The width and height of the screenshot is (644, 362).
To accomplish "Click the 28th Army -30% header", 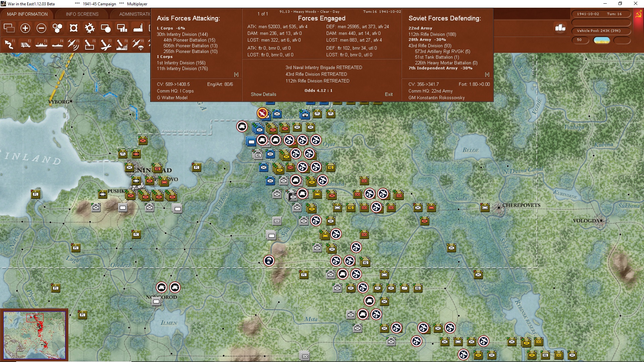I will (x=427, y=40).
